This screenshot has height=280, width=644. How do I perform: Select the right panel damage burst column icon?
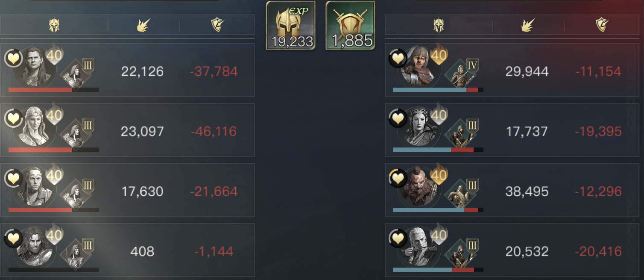point(528,26)
